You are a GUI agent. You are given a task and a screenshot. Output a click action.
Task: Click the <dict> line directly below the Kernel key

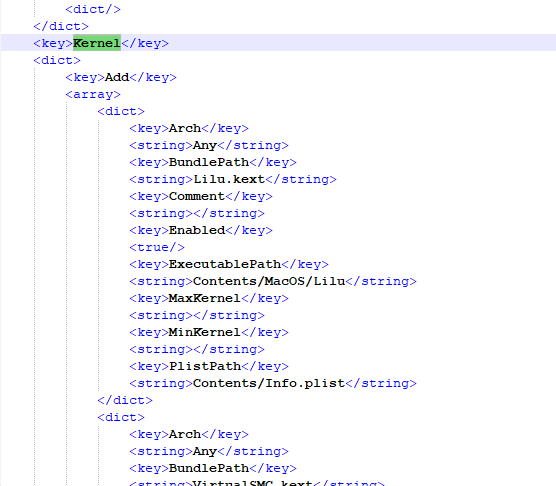pos(57,60)
